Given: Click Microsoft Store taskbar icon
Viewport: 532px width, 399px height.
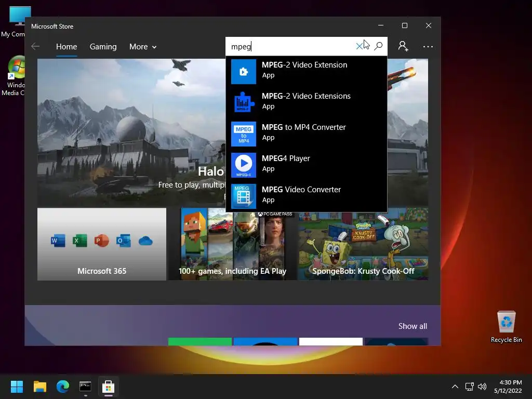Looking at the screenshot, I should [108, 387].
